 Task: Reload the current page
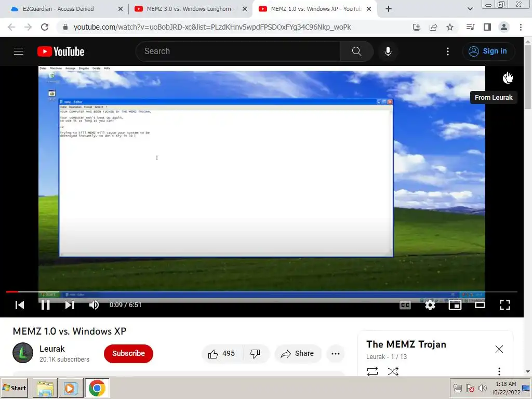pos(45,27)
